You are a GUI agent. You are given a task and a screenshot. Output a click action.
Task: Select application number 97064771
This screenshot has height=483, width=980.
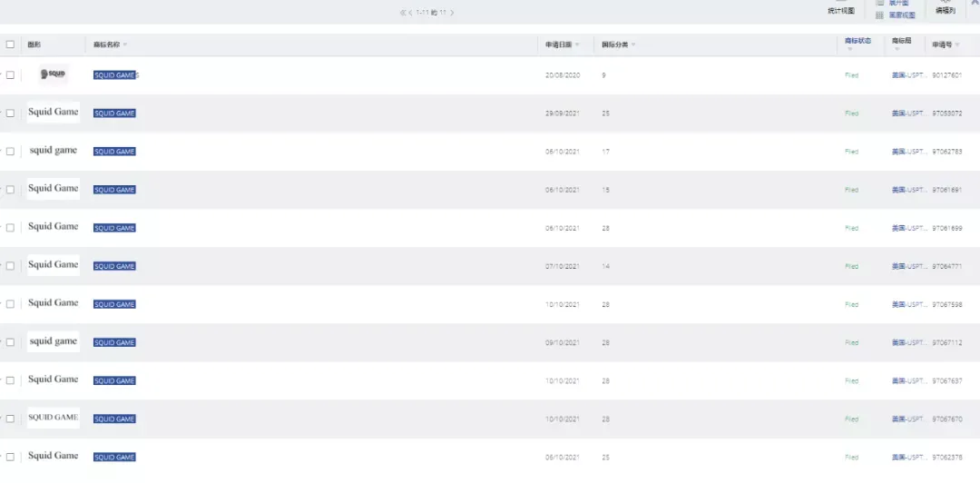point(946,266)
